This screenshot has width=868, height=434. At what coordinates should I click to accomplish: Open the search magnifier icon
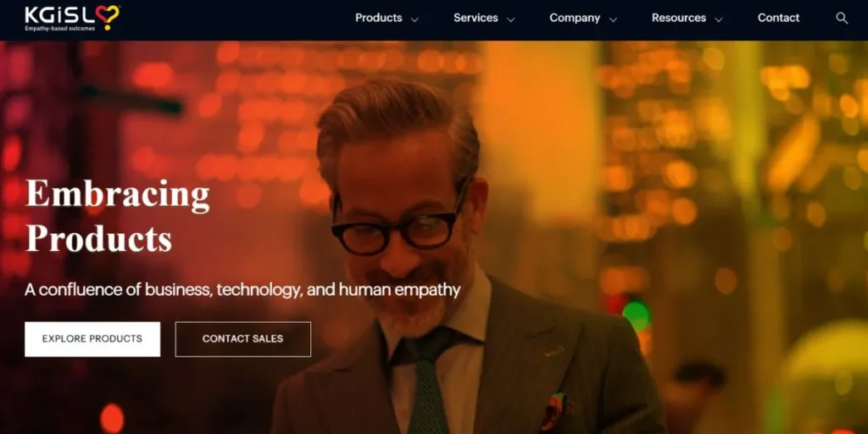pos(842,19)
